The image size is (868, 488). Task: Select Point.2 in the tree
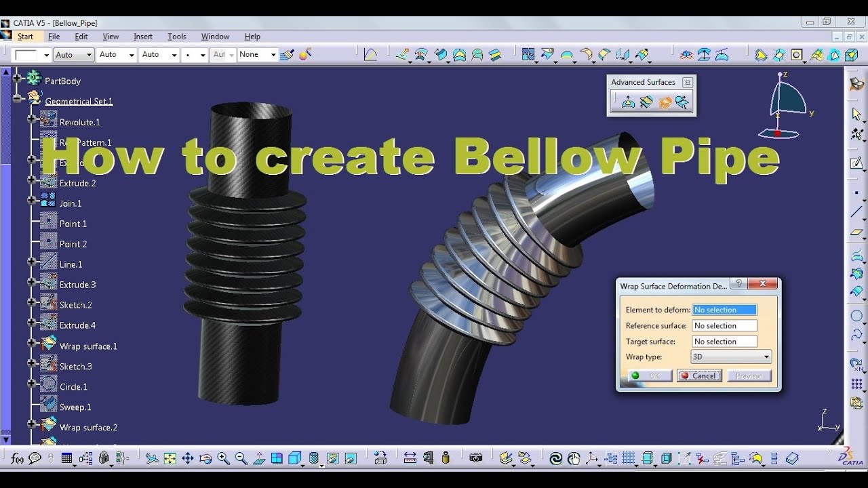click(73, 244)
